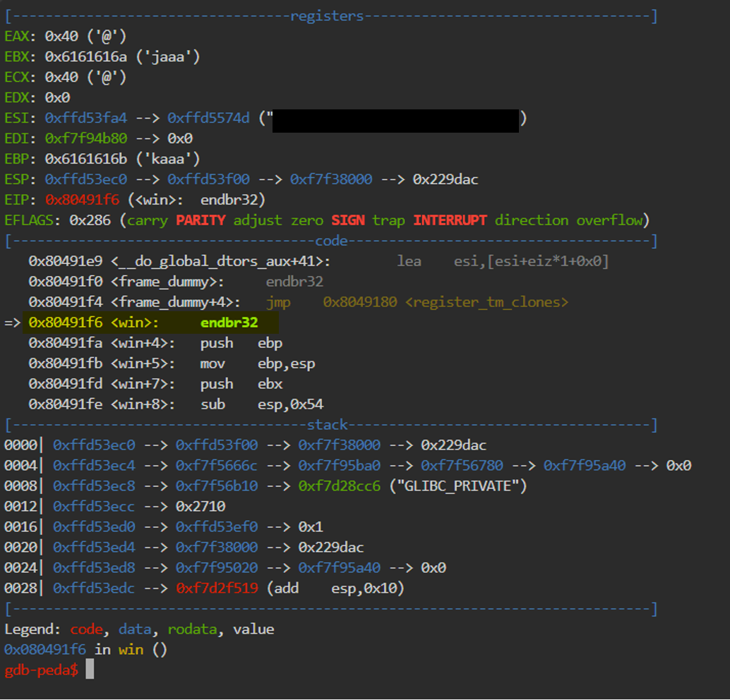Click the frame_dummy line at 0x80491f0
The height and width of the screenshot is (700, 730).
coord(176,282)
